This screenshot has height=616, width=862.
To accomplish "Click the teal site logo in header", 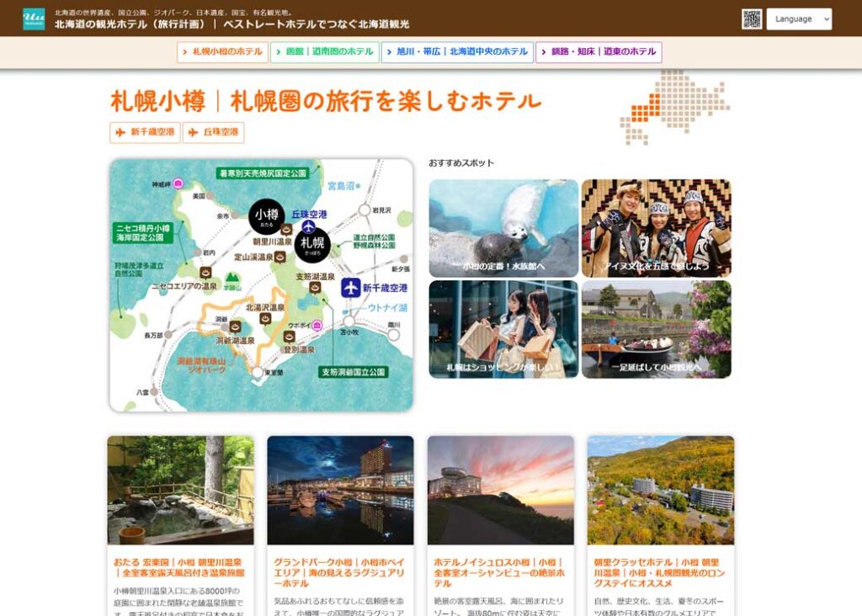I will [34, 19].
